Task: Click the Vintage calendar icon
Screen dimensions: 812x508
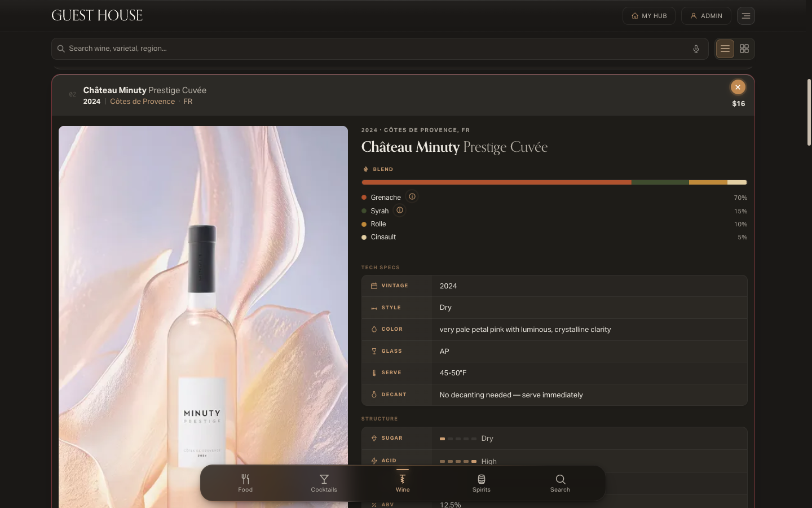Action: tap(374, 286)
